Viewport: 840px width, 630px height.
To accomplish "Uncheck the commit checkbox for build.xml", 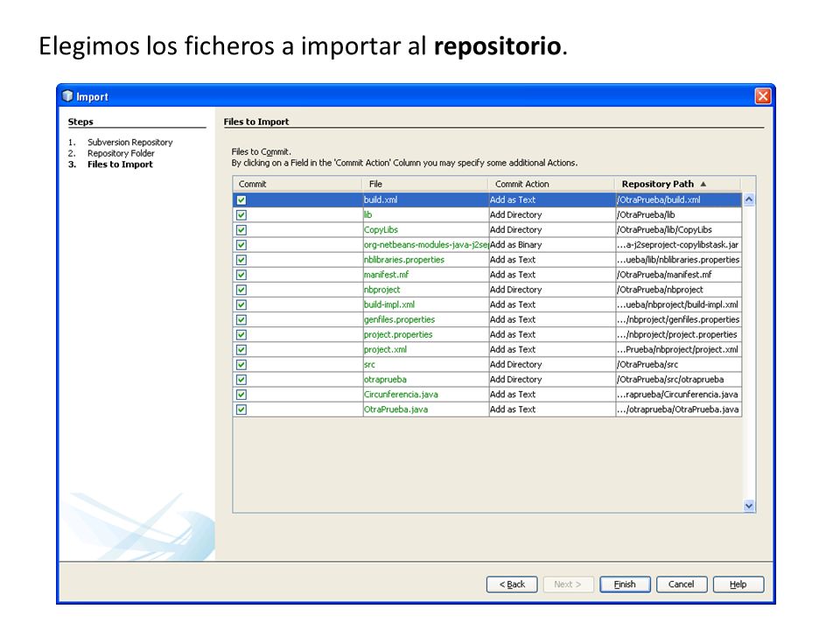I will click(241, 199).
